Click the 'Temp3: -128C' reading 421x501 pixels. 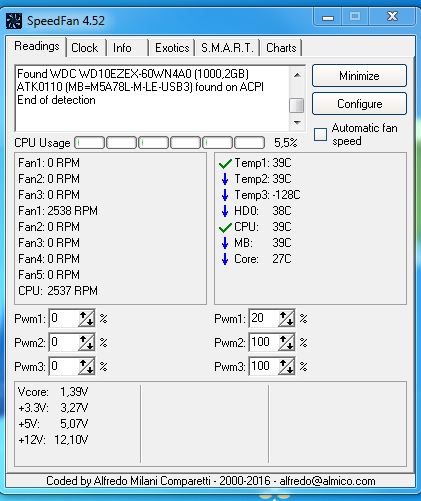pos(267,195)
